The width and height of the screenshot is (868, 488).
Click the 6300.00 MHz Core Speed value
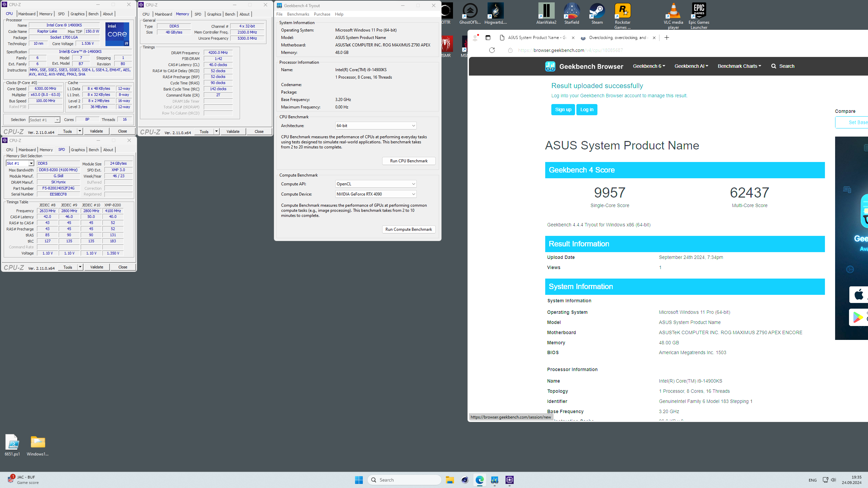pos(45,89)
